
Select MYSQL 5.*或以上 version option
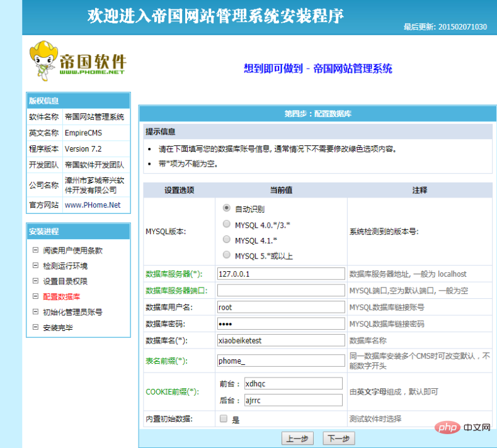click(x=227, y=255)
